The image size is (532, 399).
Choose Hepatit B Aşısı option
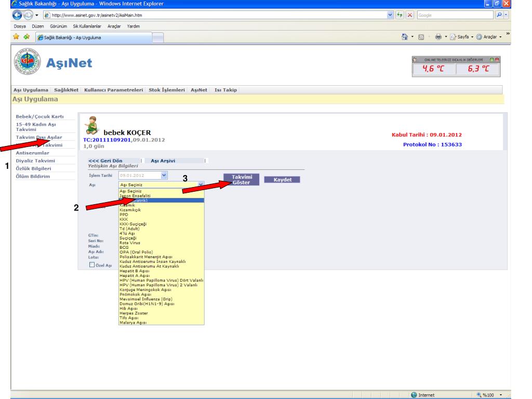pyautogui.click(x=161, y=271)
